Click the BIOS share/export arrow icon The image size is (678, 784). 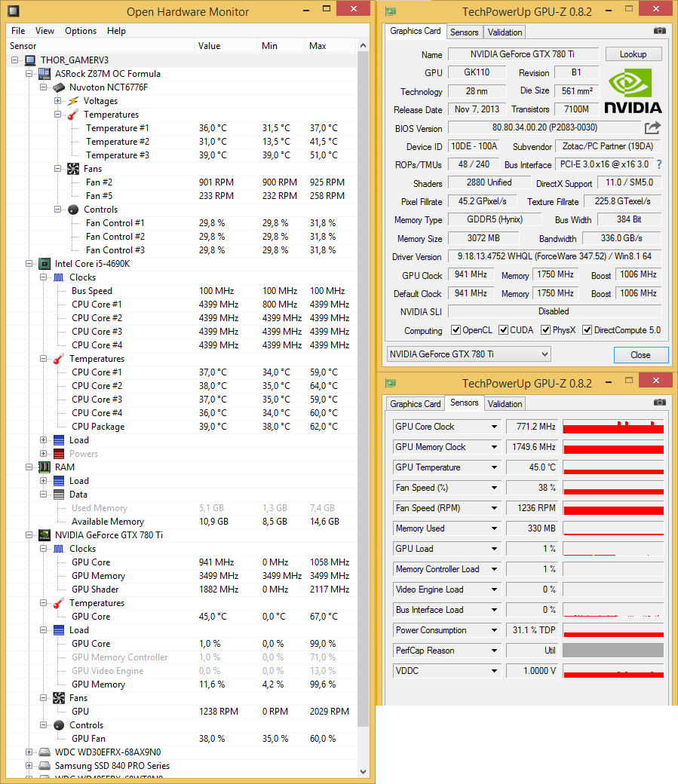click(652, 128)
